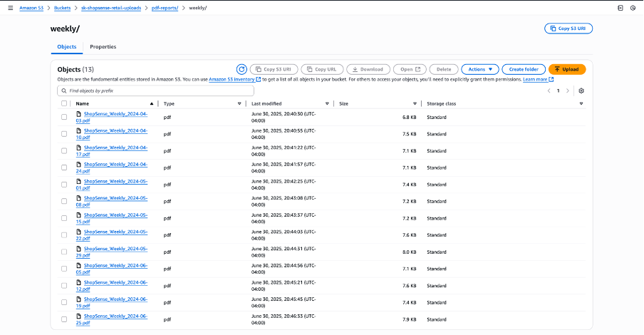Click the 8.0 KB size value
The height and width of the screenshot is (335, 644).
409,252
